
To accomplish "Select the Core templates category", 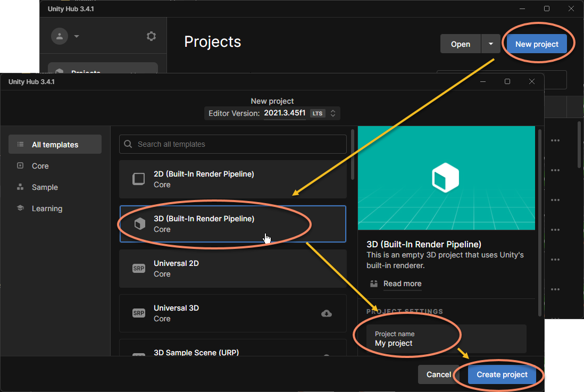I will 40,166.
